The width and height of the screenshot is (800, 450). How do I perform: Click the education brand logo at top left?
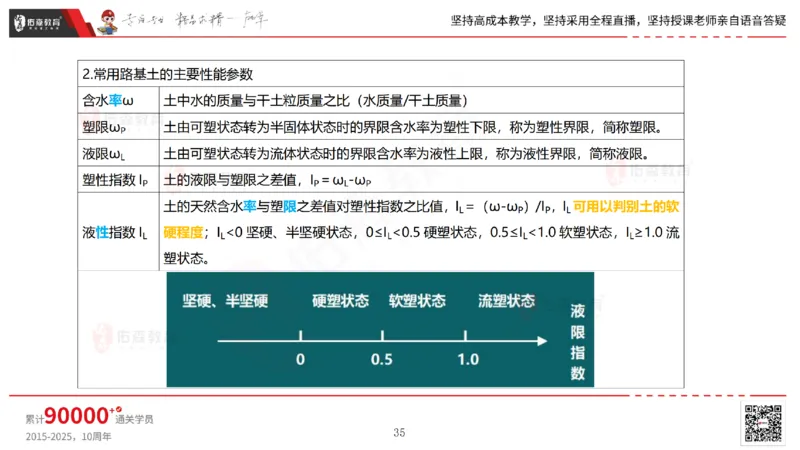tap(37, 22)
